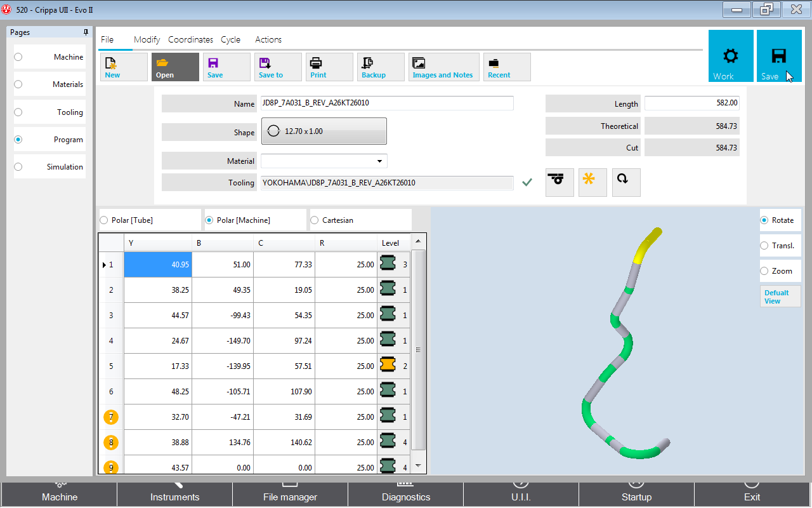Open the Actions menu tab
This screenshot has width=812, height=508.
[268, 39]
